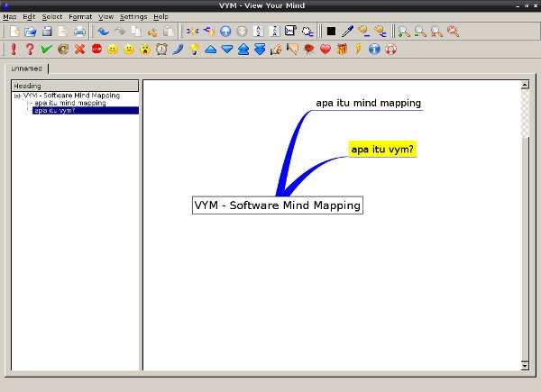Toggle the stop sign flag
This screenshot has height=392, width=541.
click(x=96, y=50)
